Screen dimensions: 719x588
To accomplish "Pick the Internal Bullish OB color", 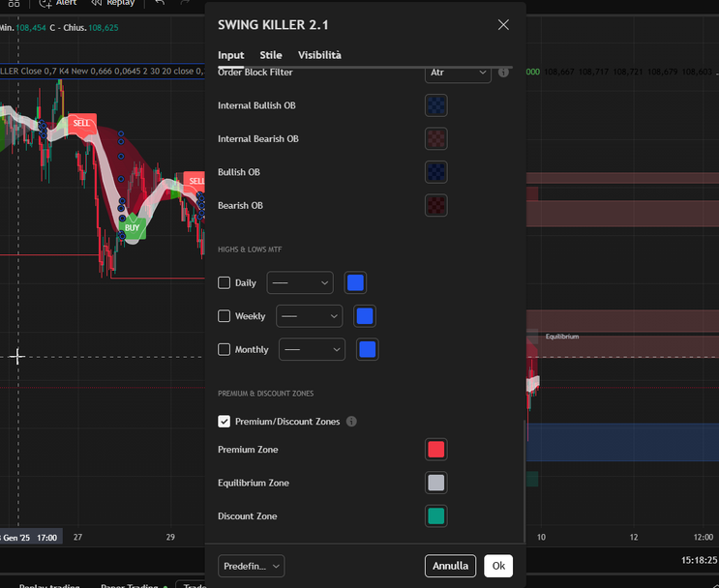I will 435,105.
